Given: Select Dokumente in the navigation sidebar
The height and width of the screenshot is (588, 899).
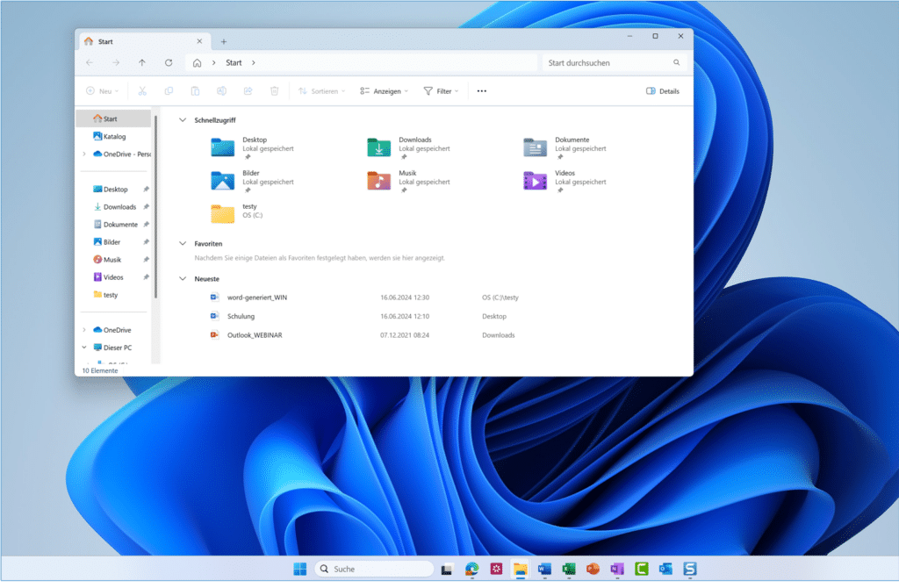Looking at the screenshot, I should click(113, 225).
